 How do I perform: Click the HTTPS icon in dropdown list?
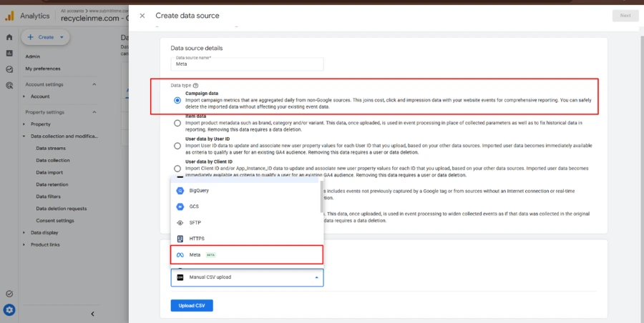click(180, 239)
